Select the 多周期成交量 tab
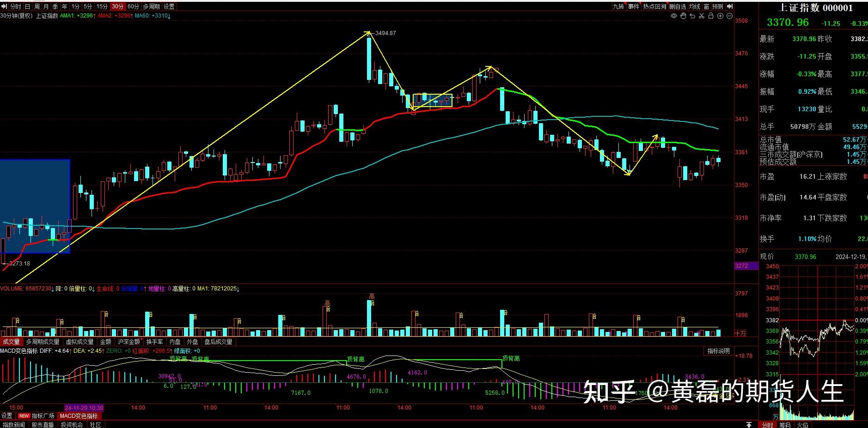This screenshot has width=868, height=428. [43, 342]
